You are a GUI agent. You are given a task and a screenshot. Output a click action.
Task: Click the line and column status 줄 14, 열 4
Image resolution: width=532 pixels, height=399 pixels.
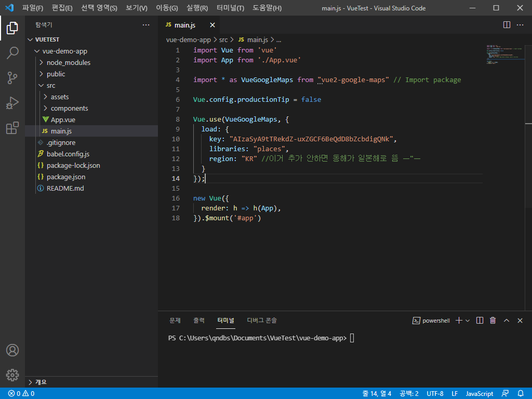[377, 394]
